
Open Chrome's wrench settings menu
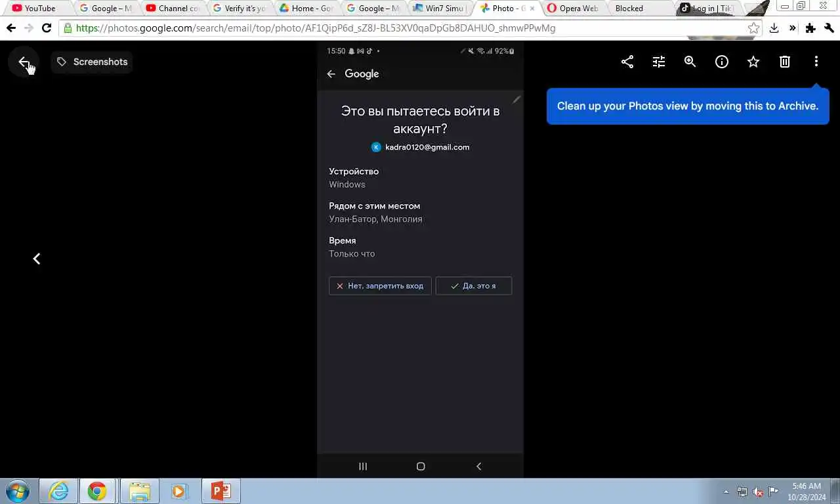click(x=829, y=28)
